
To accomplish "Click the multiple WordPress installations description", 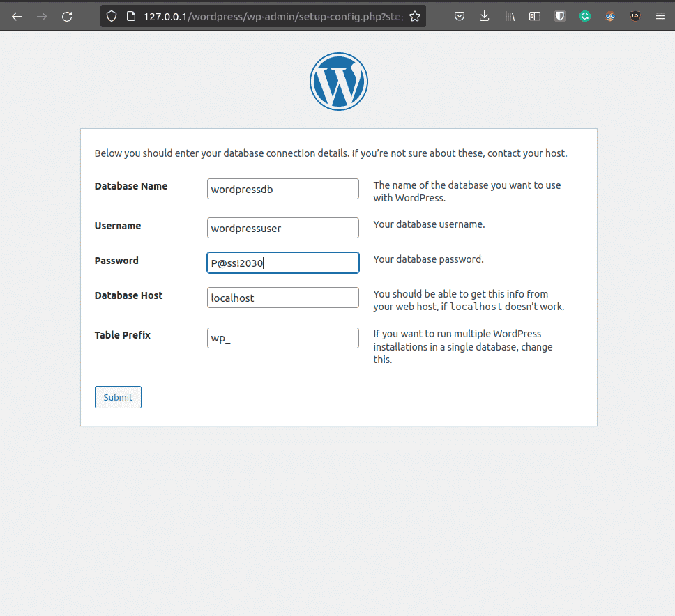I will point(463,347).
